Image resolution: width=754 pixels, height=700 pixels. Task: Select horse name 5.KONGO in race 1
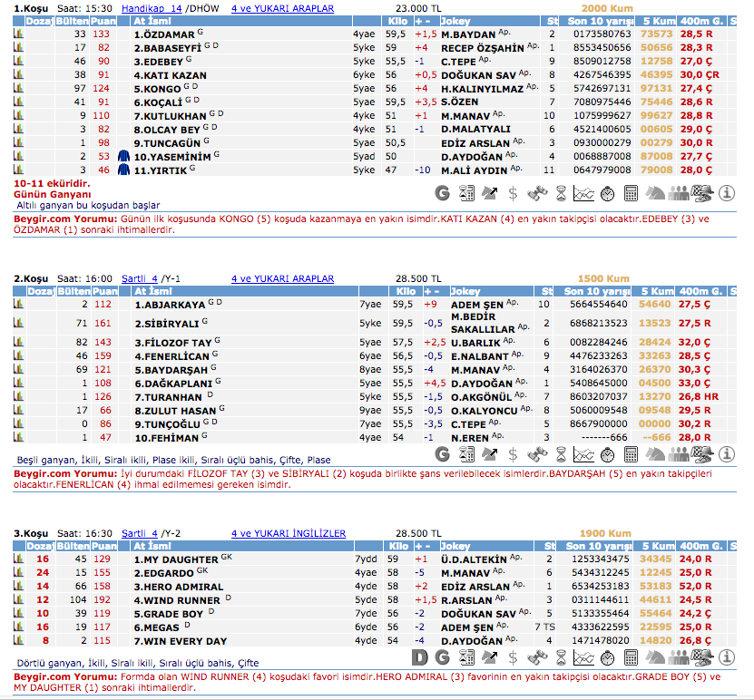coord(157,89)
